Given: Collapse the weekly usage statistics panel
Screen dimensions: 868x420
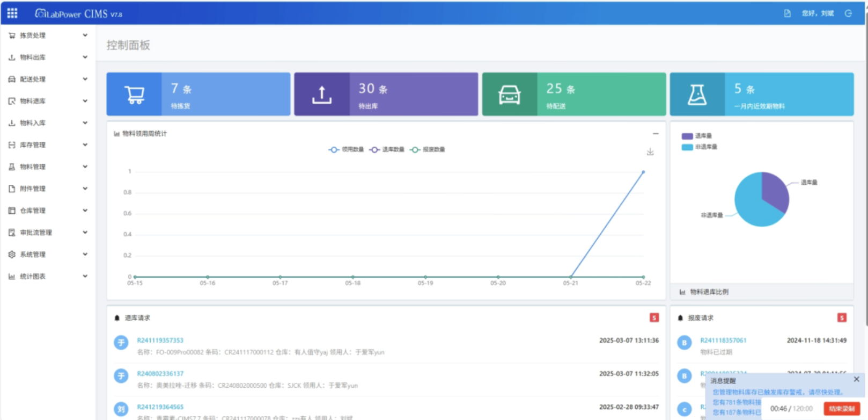Looking at the screenshot, I should pos(656,134).
